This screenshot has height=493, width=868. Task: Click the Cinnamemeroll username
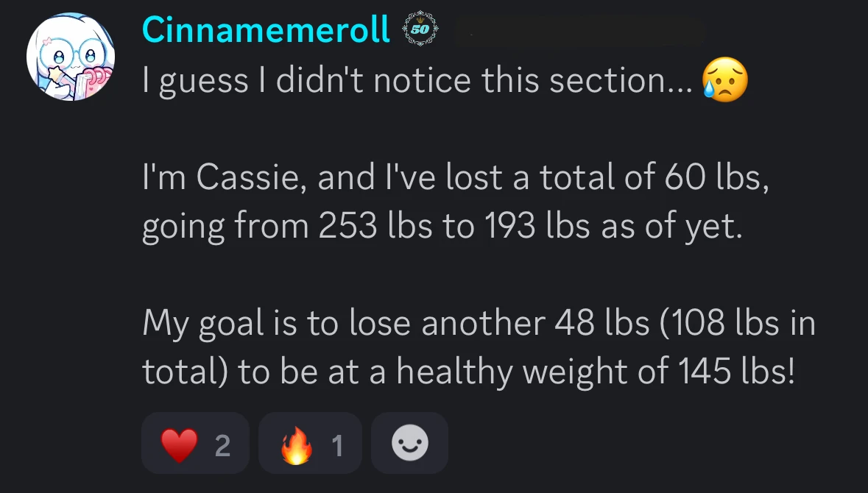click(266, 29)
